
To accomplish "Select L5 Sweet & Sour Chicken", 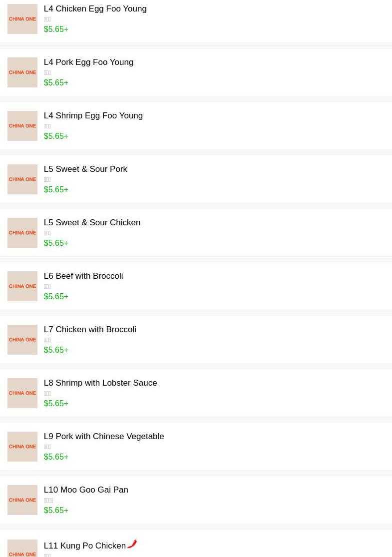I will click(92, 223).
